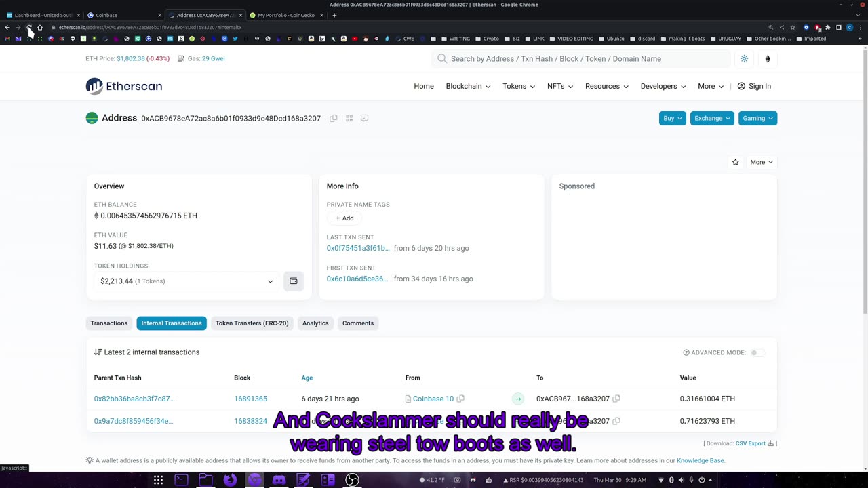Open the Chrome side panel icon
This screenshot has height=488, width=868.
pos(838,28)
